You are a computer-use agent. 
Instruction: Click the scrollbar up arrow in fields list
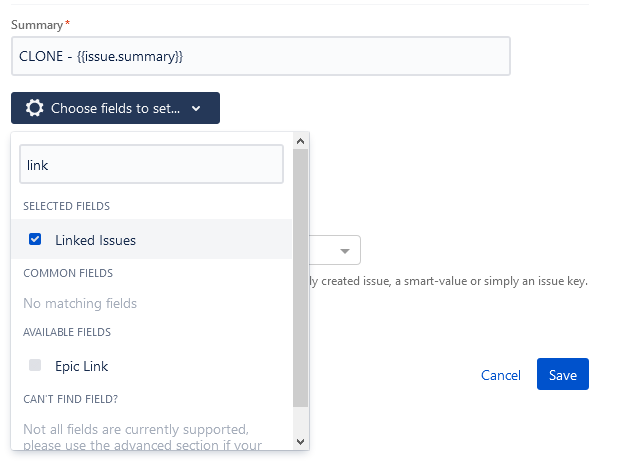(x=301, y=141)
